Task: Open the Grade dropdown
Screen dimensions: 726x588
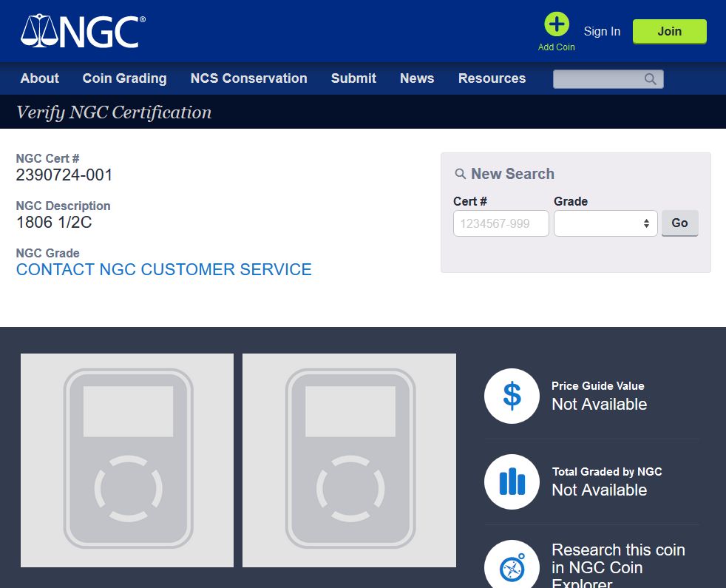Action: point(605,223)
